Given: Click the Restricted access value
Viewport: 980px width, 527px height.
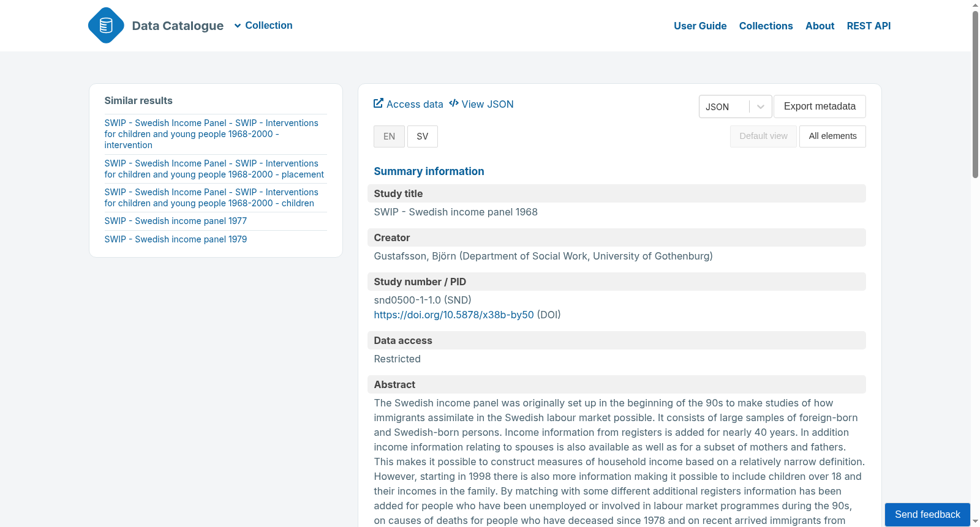Looking at the screenshot, I should point(398,359).
